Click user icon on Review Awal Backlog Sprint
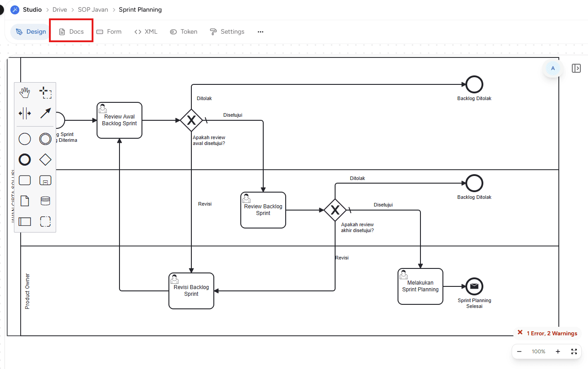This screenshot has width=588, height=369. 102,108
